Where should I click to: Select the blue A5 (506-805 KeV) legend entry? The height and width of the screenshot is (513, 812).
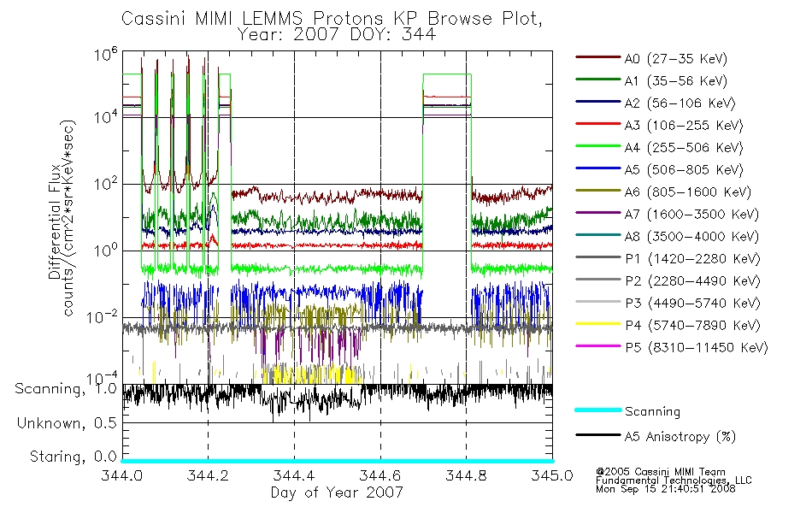click(659, 170)
